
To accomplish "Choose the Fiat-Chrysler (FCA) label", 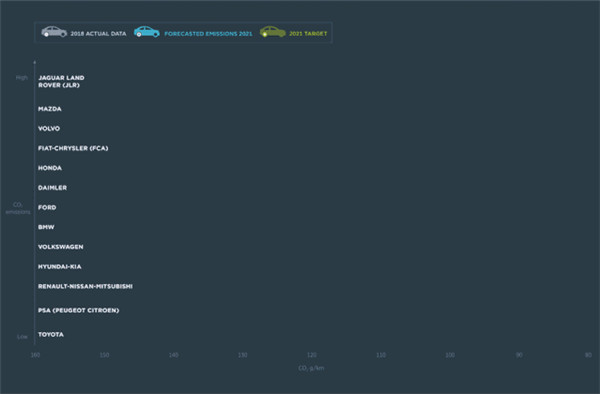I will pyautogui.click(x=73, y=148).
